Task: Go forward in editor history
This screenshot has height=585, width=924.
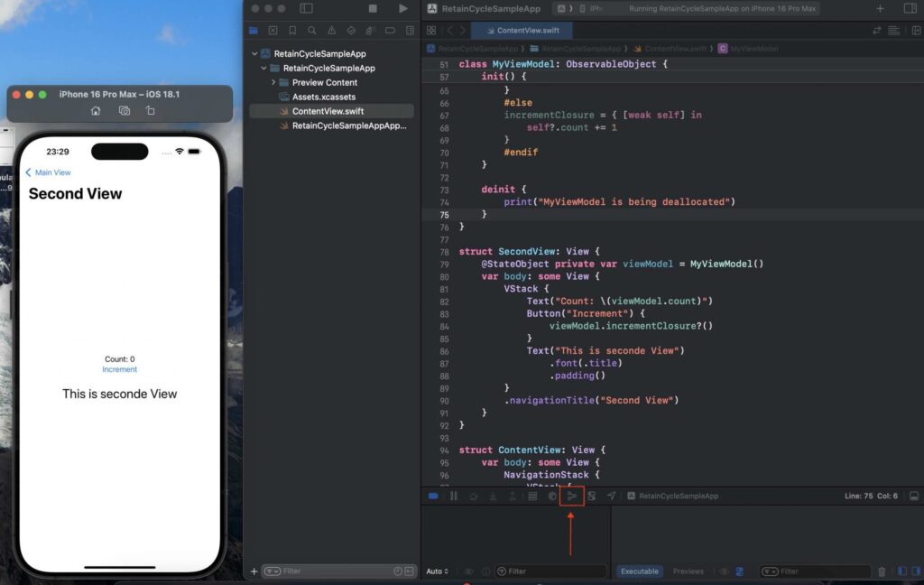Action: [463, 31]
